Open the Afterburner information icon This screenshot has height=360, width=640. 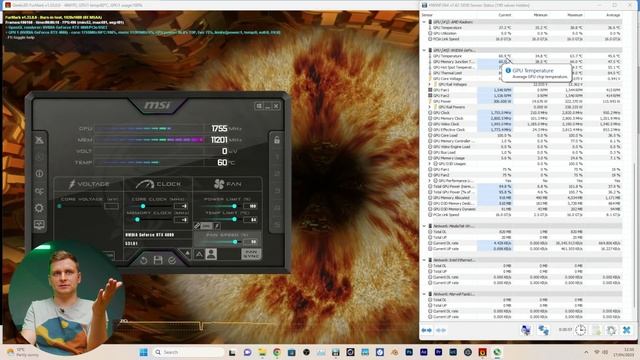coord(39,173)
